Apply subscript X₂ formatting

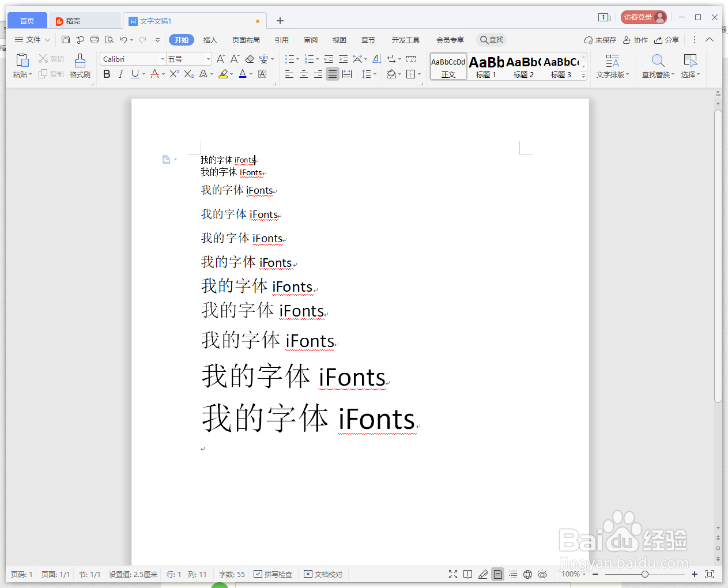tap(188, 74)
